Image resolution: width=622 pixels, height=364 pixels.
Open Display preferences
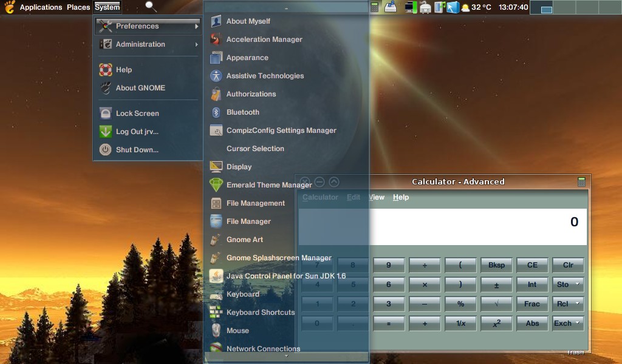tap(285, 167)
